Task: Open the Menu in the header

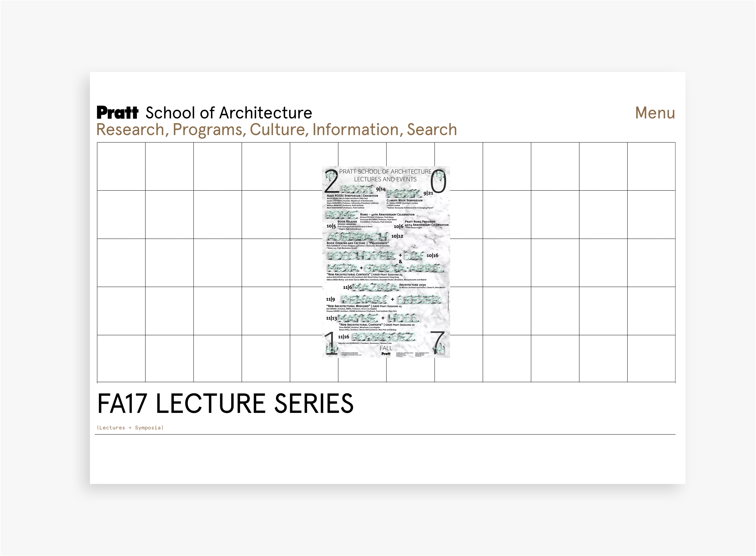Action: (x=655, y=113)
